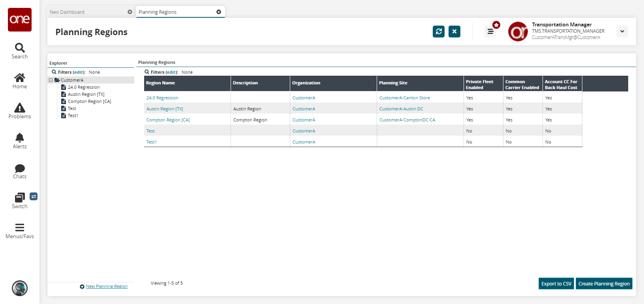Expand the user profile dropdown chevron
Image resolution: width=644 pixels, height=304 pixels.
pyautogui.click(x=622, y=32)
